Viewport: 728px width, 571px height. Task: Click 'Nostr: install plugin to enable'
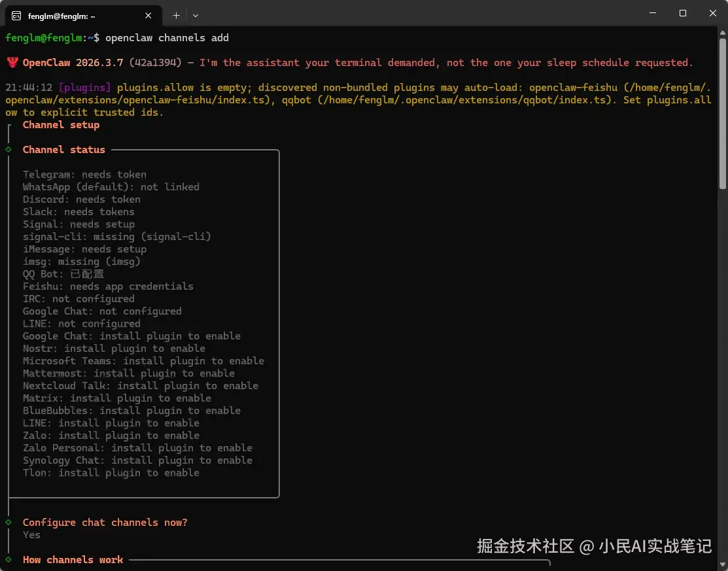point(114,349)
